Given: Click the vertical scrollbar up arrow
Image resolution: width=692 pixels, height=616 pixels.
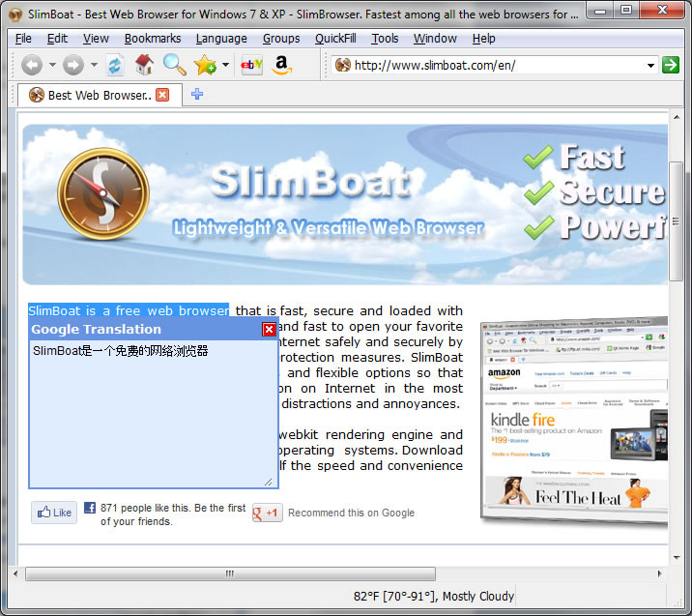Looking at the screenshot, I should [677, 117].
